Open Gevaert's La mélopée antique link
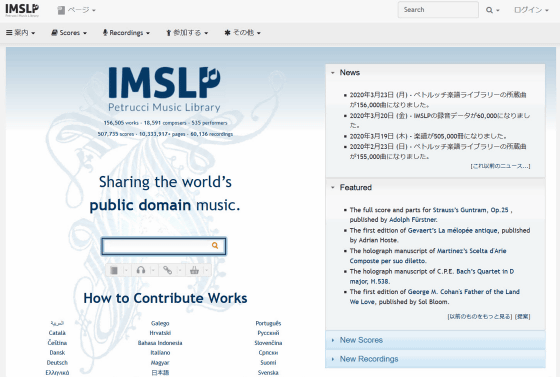 click(x=452, y=231)
